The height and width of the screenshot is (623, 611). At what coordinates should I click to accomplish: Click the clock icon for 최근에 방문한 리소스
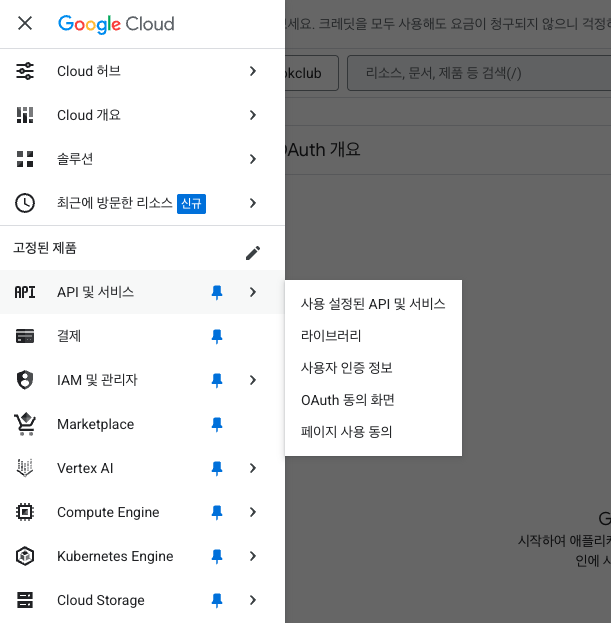[x=25, y=203]
